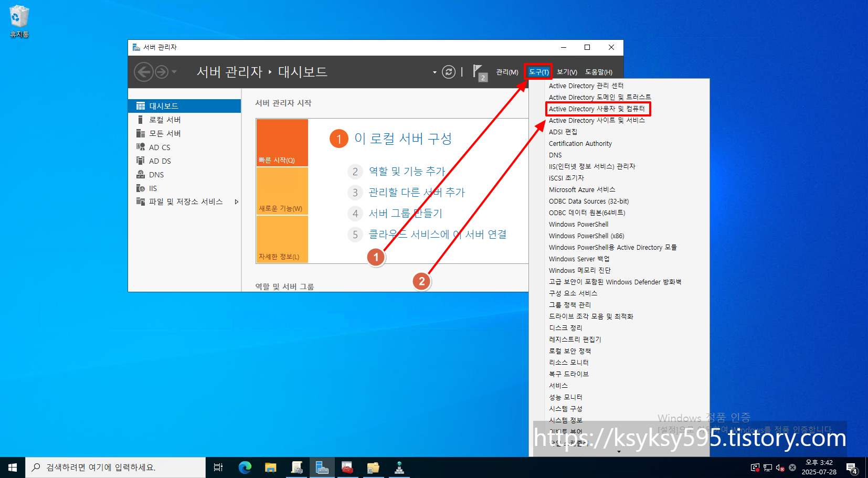
Task: Open Active Directory 도메인 및 트러스트
Action: [x=599, y=97]
